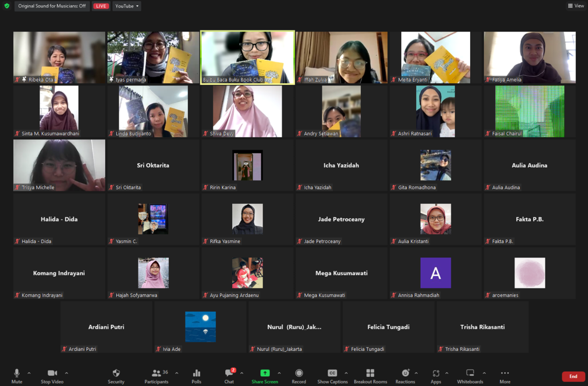
Task: Expand the arrow next to Stop Video
Action: pos(67,373)
